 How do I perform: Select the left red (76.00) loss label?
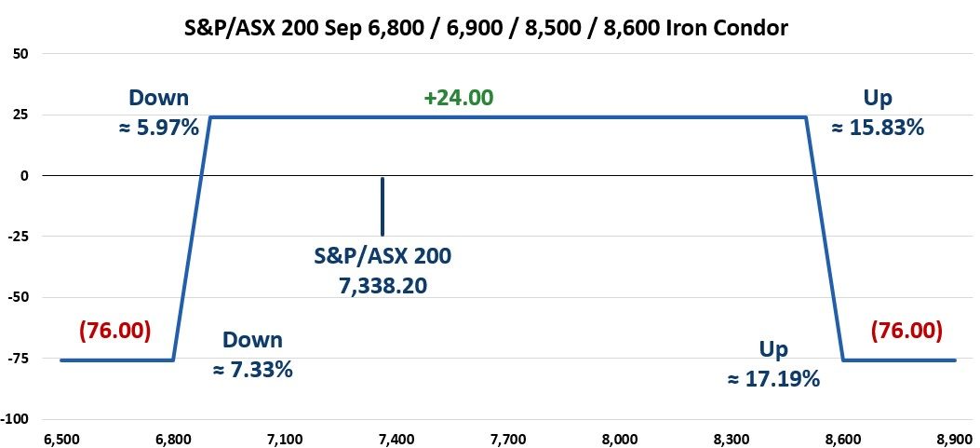coord(114,331)
